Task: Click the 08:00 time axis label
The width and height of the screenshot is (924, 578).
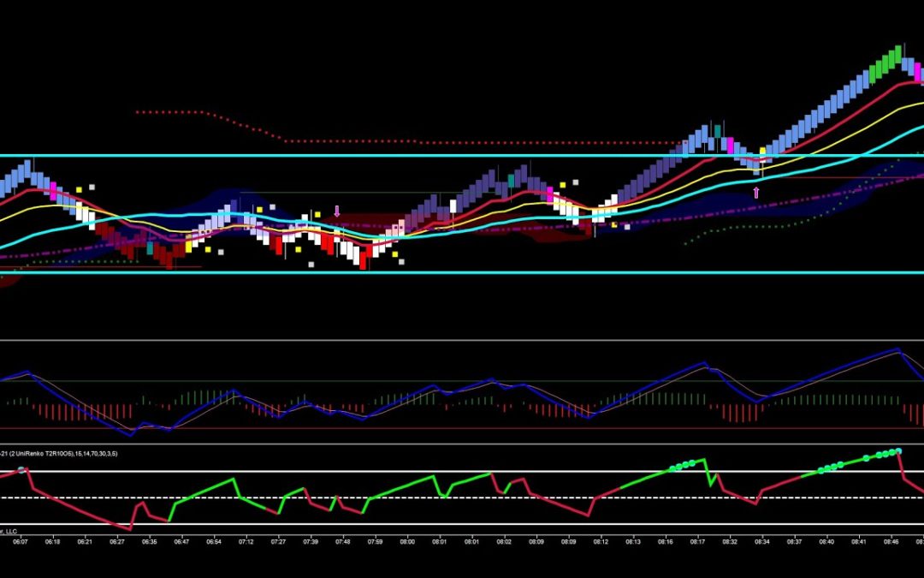Action: point(407,541)
